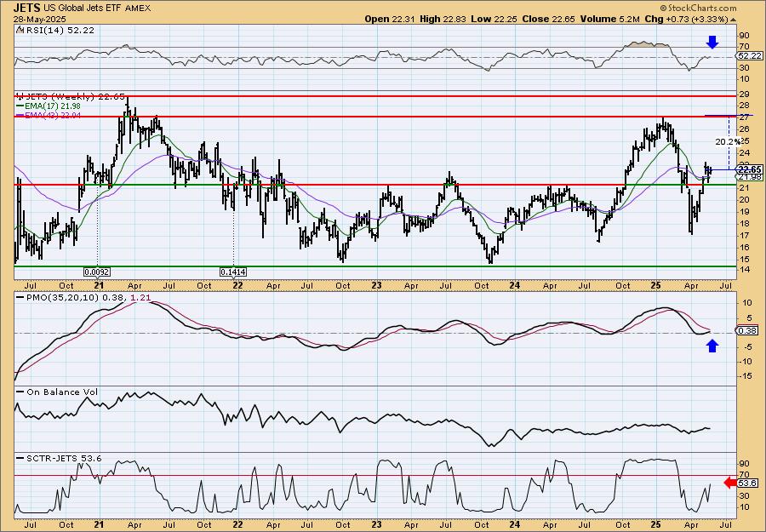
Task: Click the 26 price axis label
Action: click(743, 129)
